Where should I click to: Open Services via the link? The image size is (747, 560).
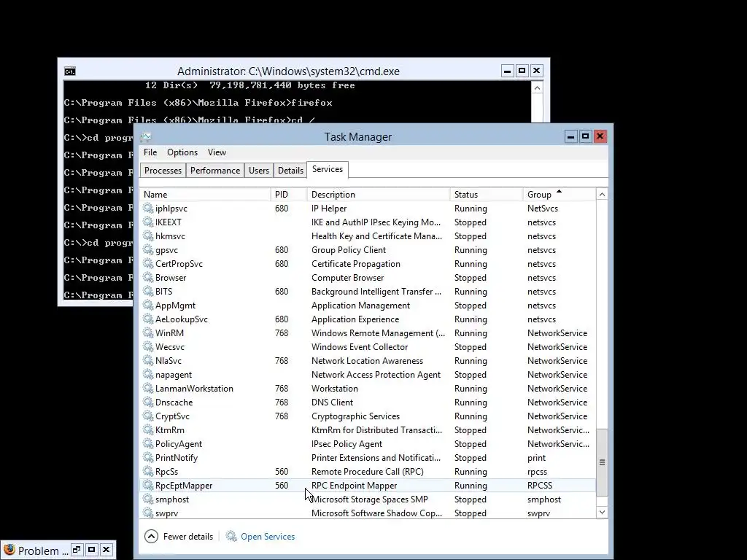pos(268,537)
